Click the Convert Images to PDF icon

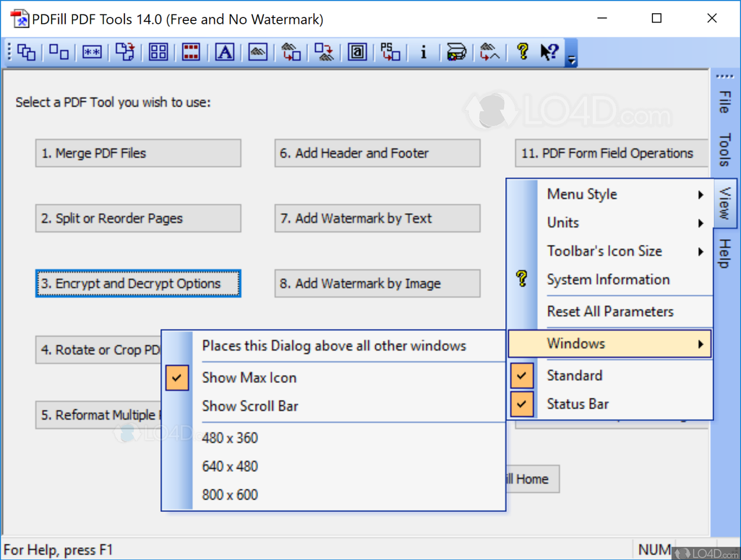click(x=291, y=52)
